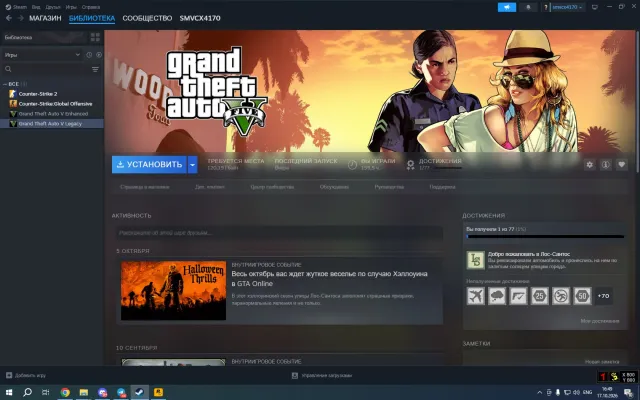Open the Игры library filter dropdown
Image resolution: width=640 pixels, height=400 pixels.
[42, 55]
